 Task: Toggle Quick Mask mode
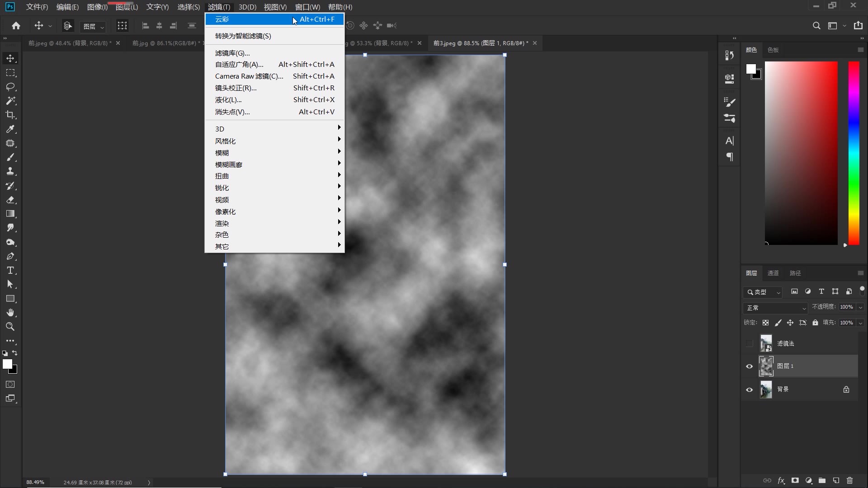tap(10, 385)
